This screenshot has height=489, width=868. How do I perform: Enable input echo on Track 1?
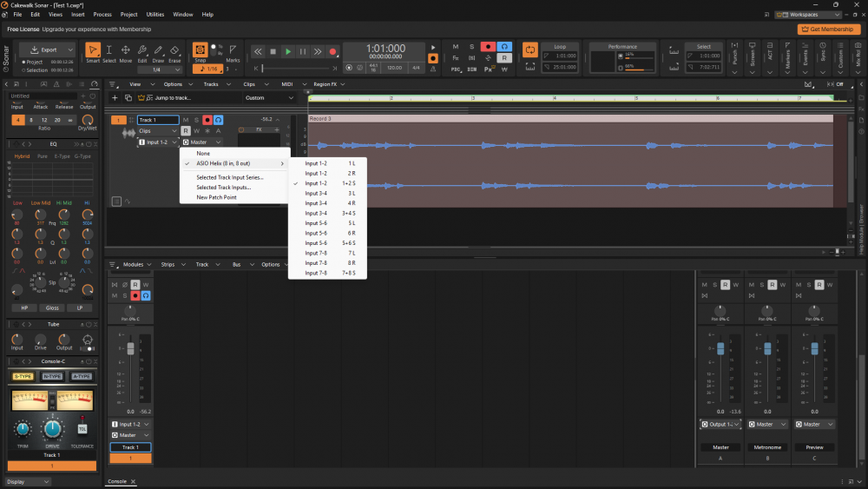[x=219, y=120]
